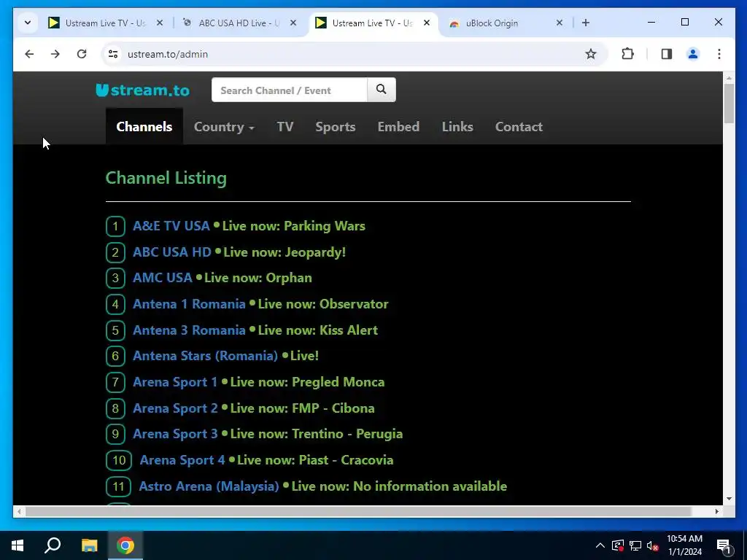Click 'Live now: Trentino - Perugia' text
The height and width of the screenshot is (560, 747).
tap(317, 434)
